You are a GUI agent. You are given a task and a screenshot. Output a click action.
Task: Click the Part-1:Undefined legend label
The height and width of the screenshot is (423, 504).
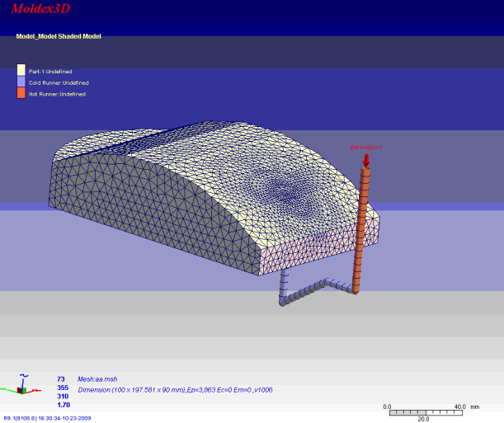(x=58, y=72)
